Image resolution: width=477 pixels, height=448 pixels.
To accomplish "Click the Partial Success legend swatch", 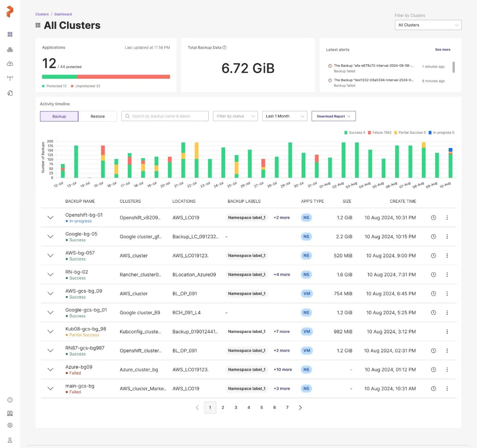I will [396, 133].
